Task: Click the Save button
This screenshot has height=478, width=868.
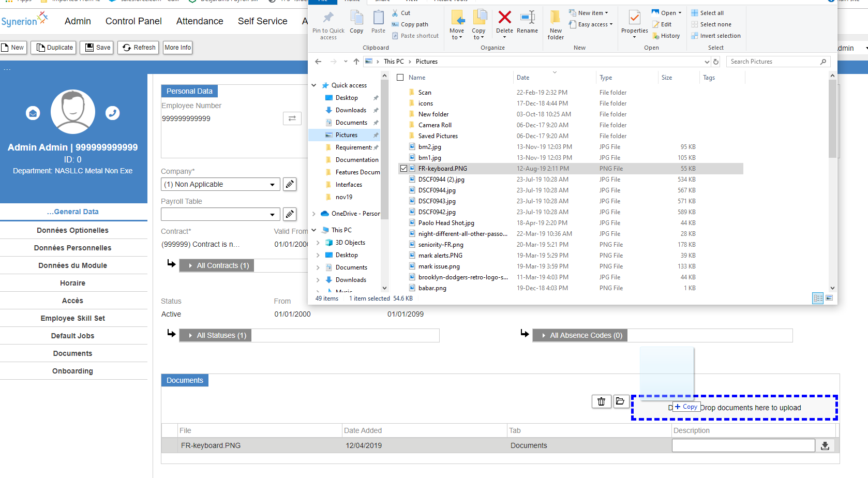Action: tap(97, 48)
